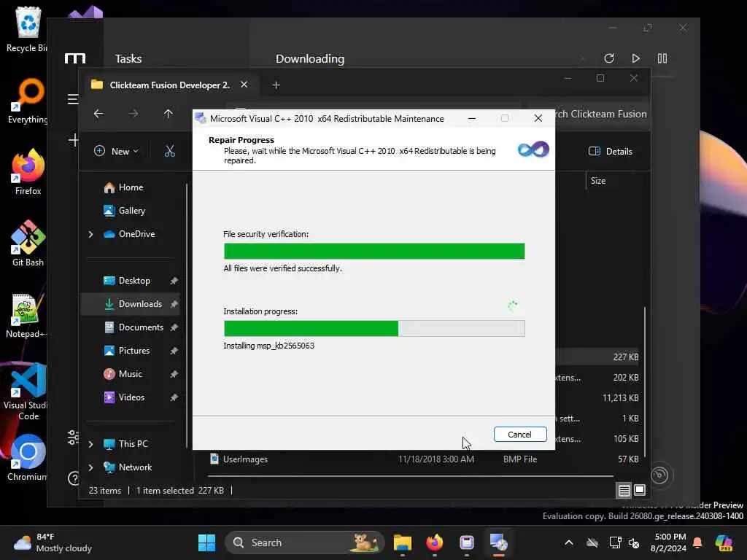Image resolution: width=747 pixels, height=560 pixels.
Task: Switch to details list view icon
Action: [624, 490]
